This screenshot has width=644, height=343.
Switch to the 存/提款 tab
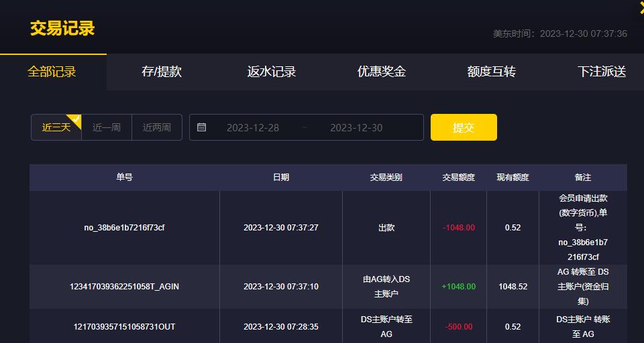pos(162,72)
